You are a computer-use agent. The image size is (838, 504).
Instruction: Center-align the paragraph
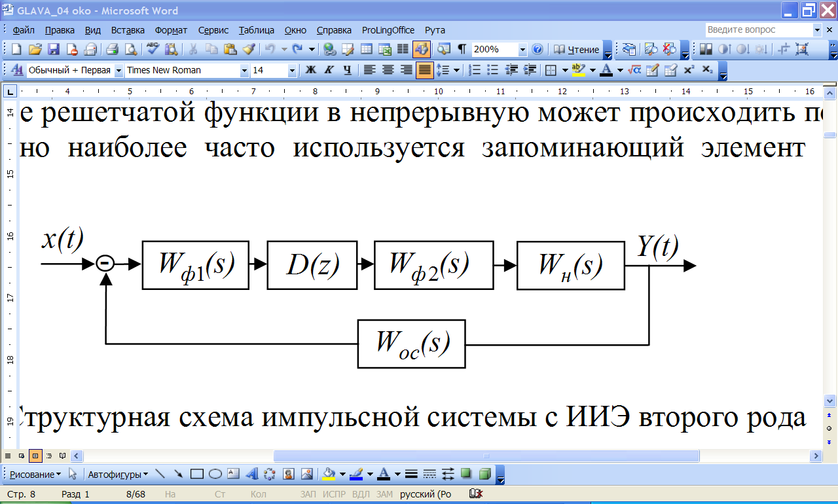(388, 70)
